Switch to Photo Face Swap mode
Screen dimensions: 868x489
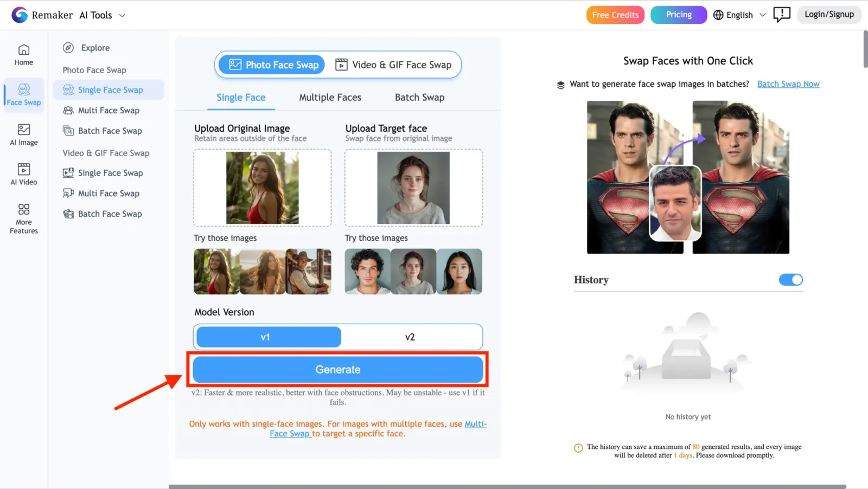tap(272, 65)
